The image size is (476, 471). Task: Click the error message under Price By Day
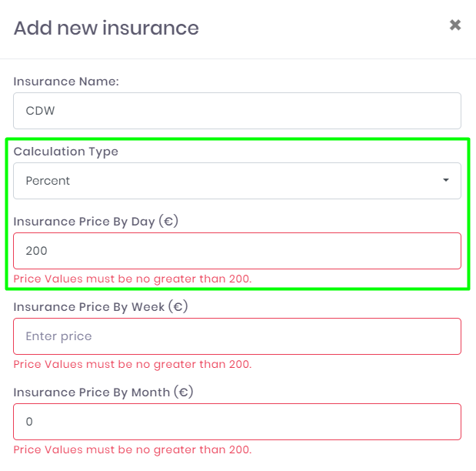pyautogui.click(x=132, y=279)
